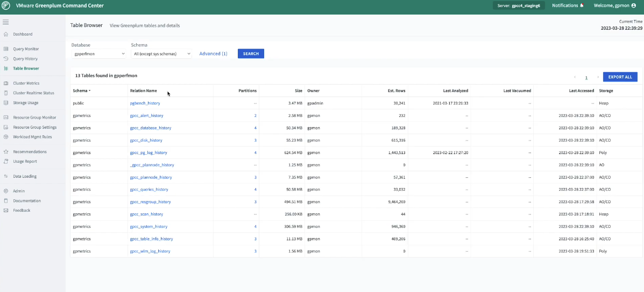Click the Recommendations star icon
The image size is (644, 292).
pyautogui.click(x=6, y=152)
